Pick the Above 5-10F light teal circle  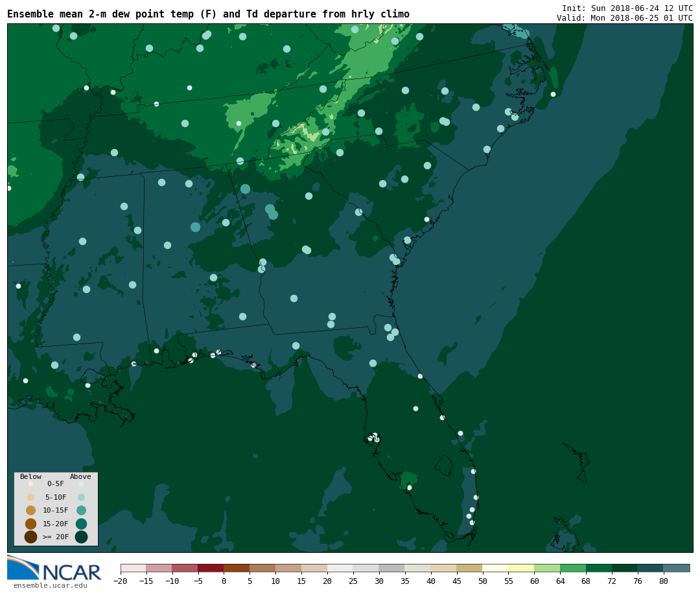pos(81,497)
